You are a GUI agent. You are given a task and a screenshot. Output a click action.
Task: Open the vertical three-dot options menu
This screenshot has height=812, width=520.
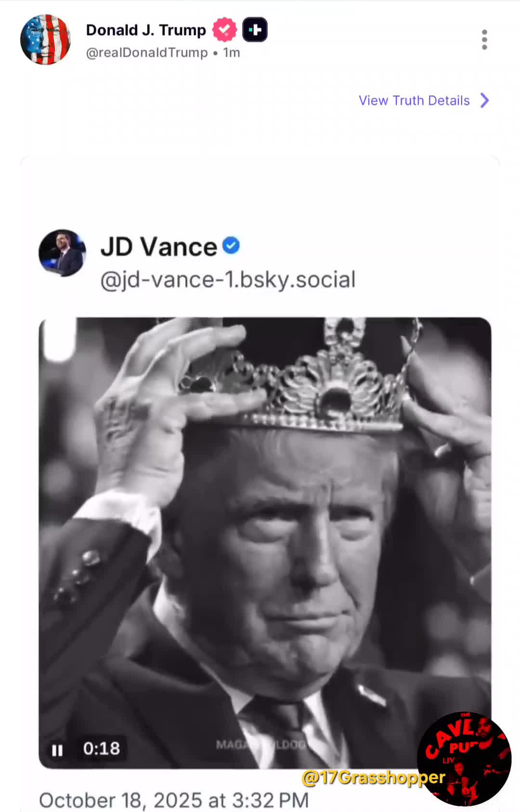(484, 39)
